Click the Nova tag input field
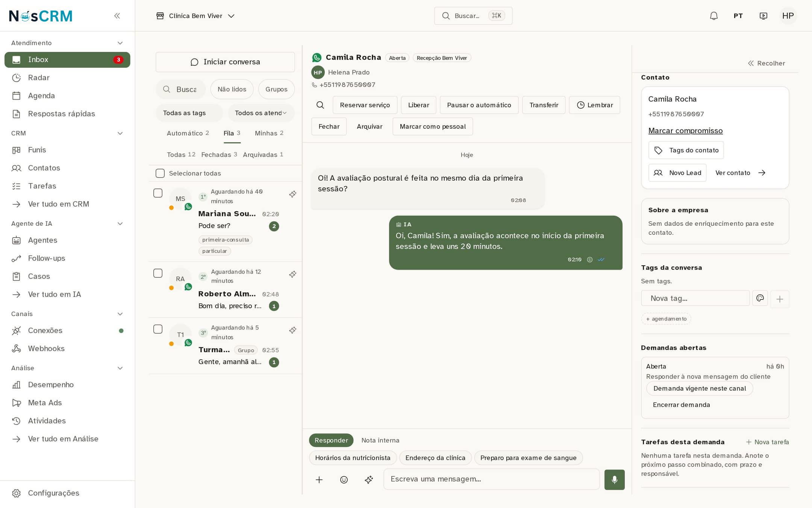Viewport: 812px width, 508px height. (695, 298)
